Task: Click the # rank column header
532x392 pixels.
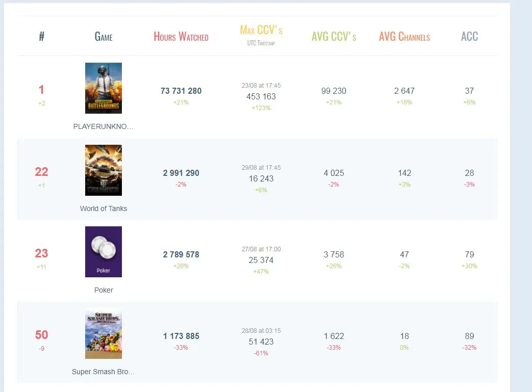Action: pyautogui.click(x=41, y=37)
